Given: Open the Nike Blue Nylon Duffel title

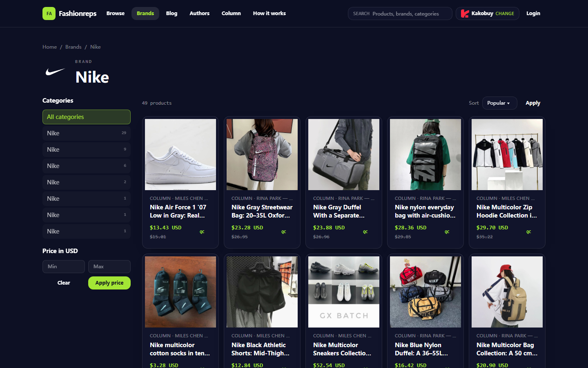Looking at the screenshot, I should click(421, 349).
